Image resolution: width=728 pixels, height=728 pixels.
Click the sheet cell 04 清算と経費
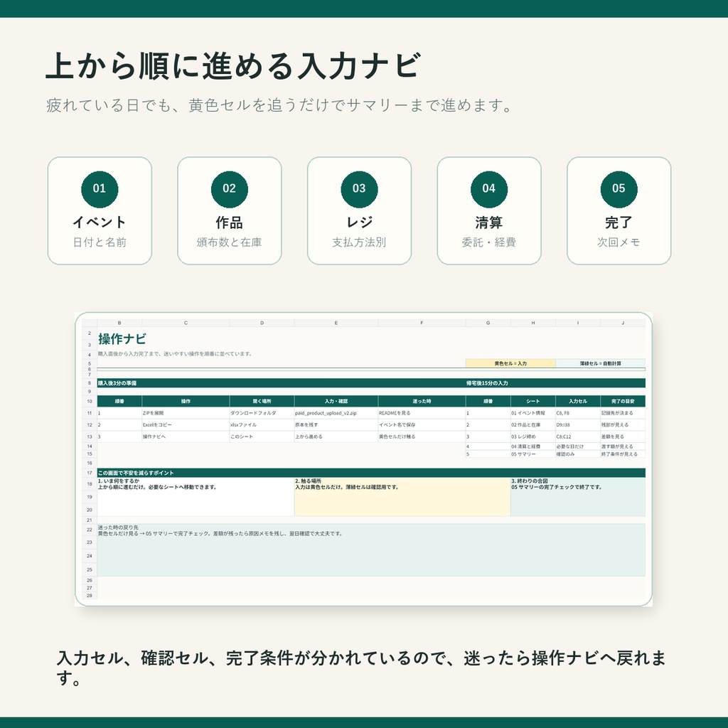pos(533,446)
